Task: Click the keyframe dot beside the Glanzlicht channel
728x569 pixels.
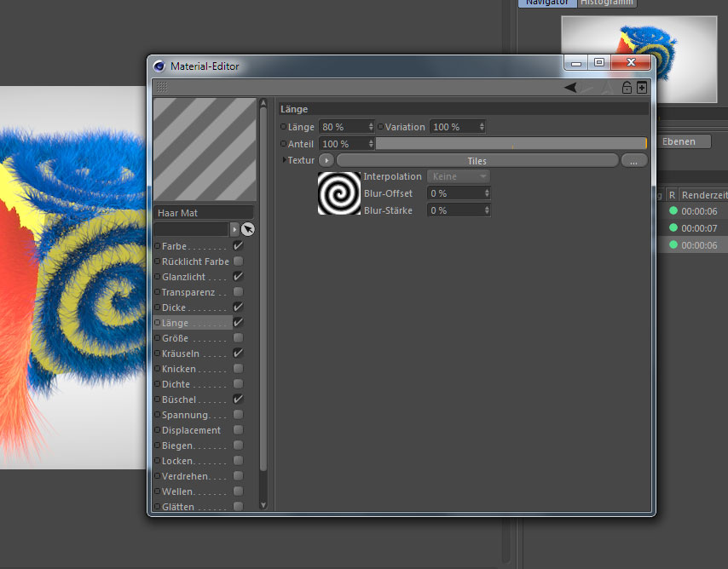Action: coord(158,277)
